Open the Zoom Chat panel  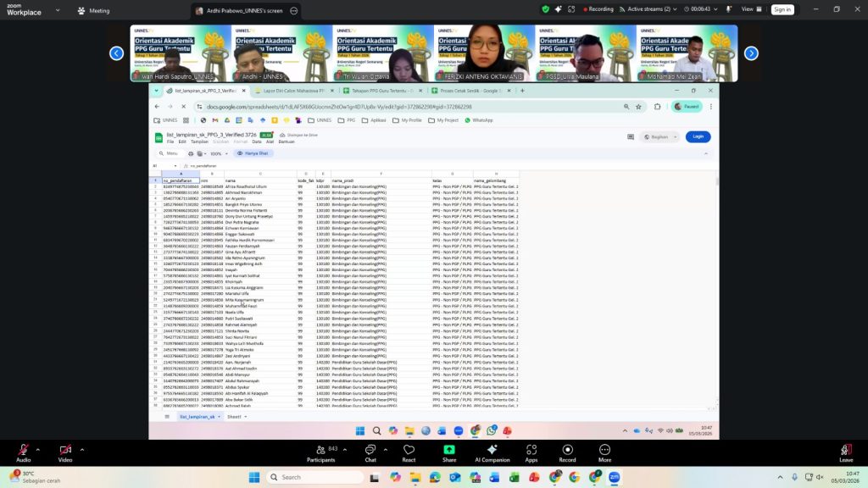370,450
